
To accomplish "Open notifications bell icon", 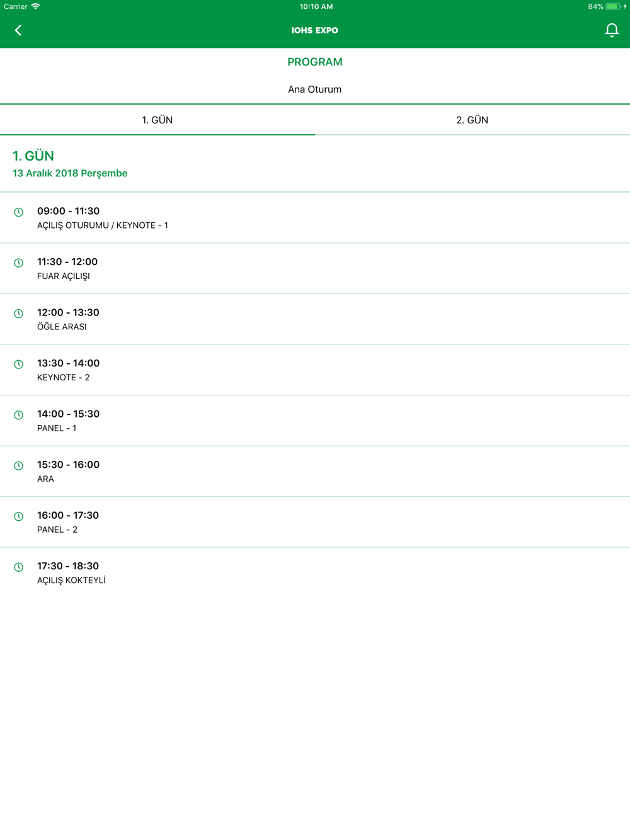I will click(x=612, y=30).
